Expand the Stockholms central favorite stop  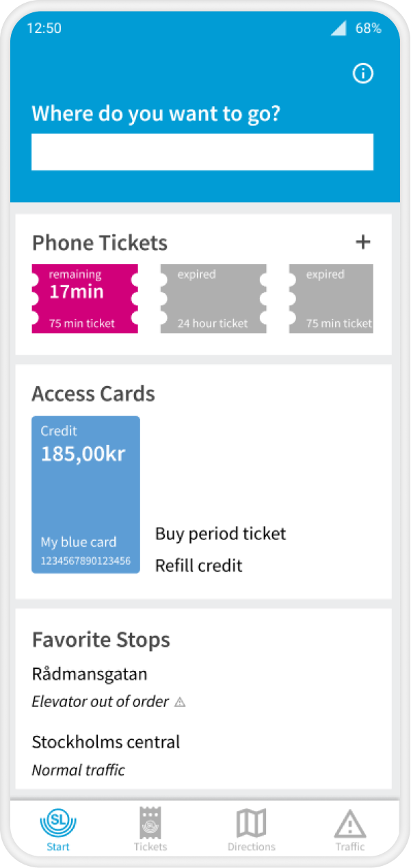click(x=106, y=742)
